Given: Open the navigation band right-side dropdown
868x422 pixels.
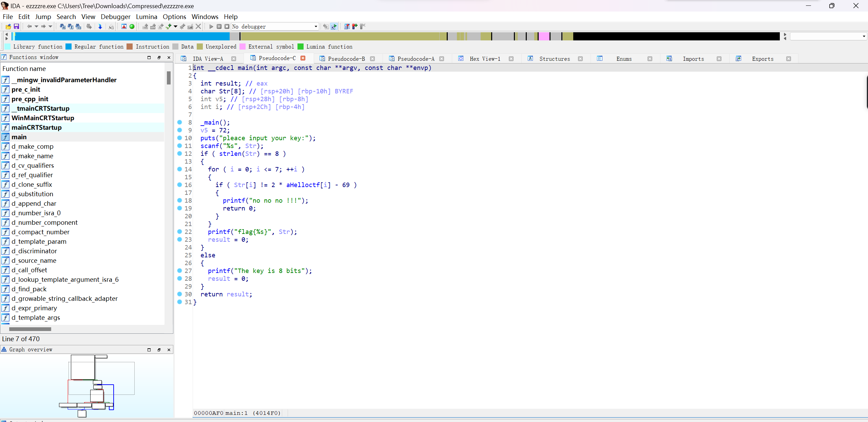Looking at the screenshot, I should 864,36.
